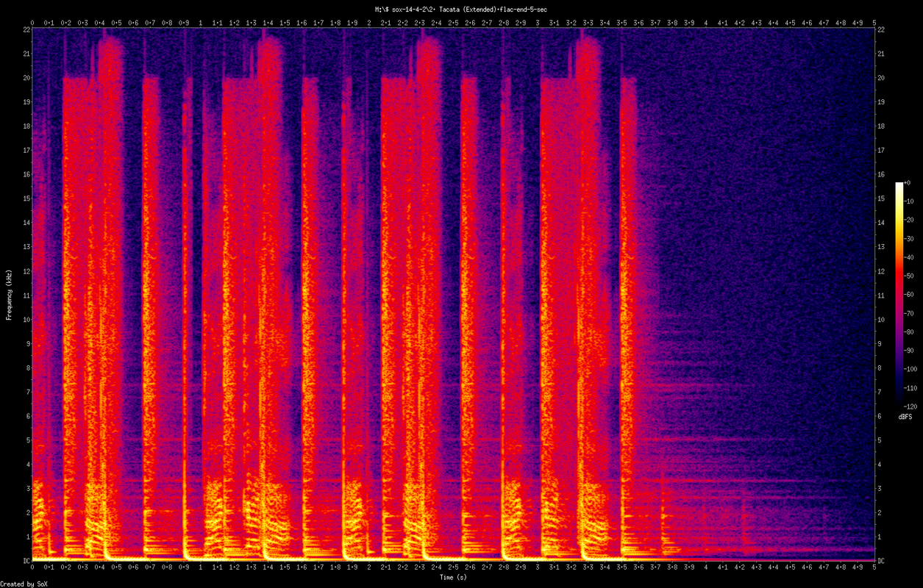Click the dBFS color gradient bar

pos(899,294)
